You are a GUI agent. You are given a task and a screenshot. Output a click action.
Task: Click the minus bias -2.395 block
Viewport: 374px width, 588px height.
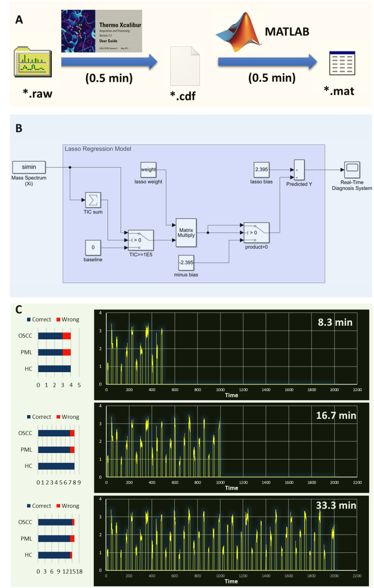[x=186, y=263]
